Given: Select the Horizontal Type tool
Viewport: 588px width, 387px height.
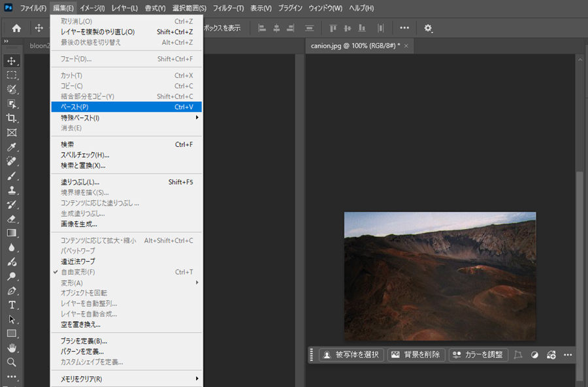Looking at the screenshot, I should tap(12, 305).
